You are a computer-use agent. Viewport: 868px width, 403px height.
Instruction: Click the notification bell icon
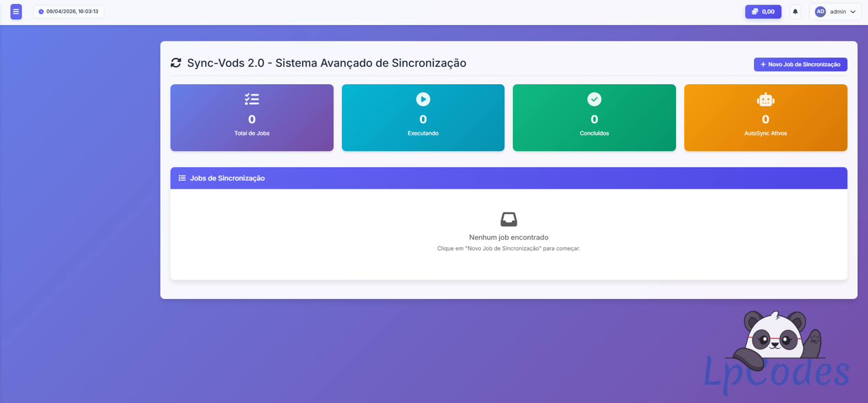tap(795, 12)
